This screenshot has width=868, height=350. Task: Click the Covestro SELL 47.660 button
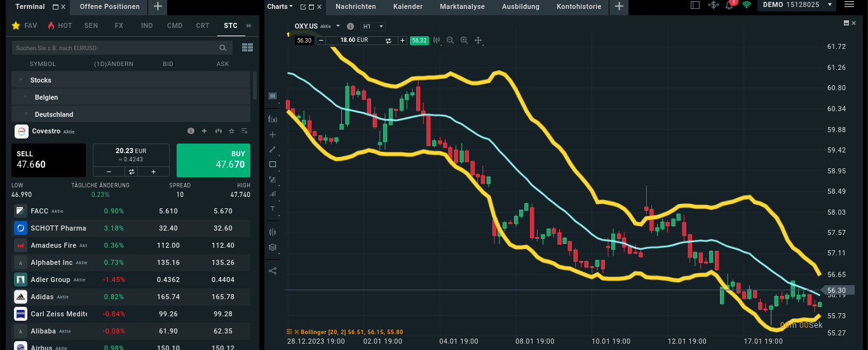[x=48, y=160]
